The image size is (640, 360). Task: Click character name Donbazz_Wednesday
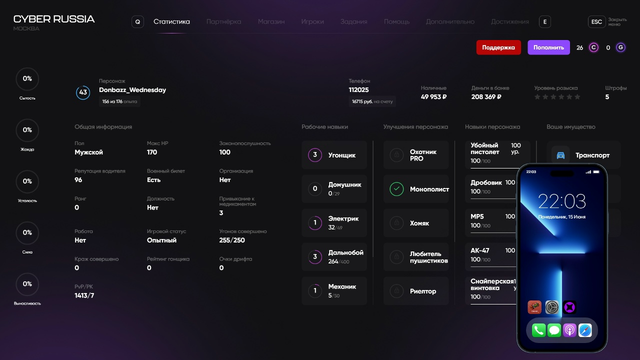pyautogui.click(x=132, y=90)
